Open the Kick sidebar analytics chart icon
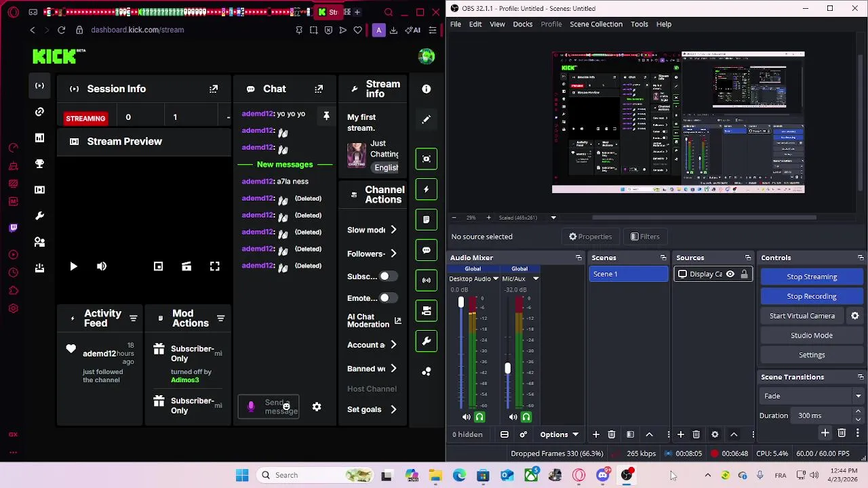Viewport: 868px width, 488px height. click(x=39, y=138)
